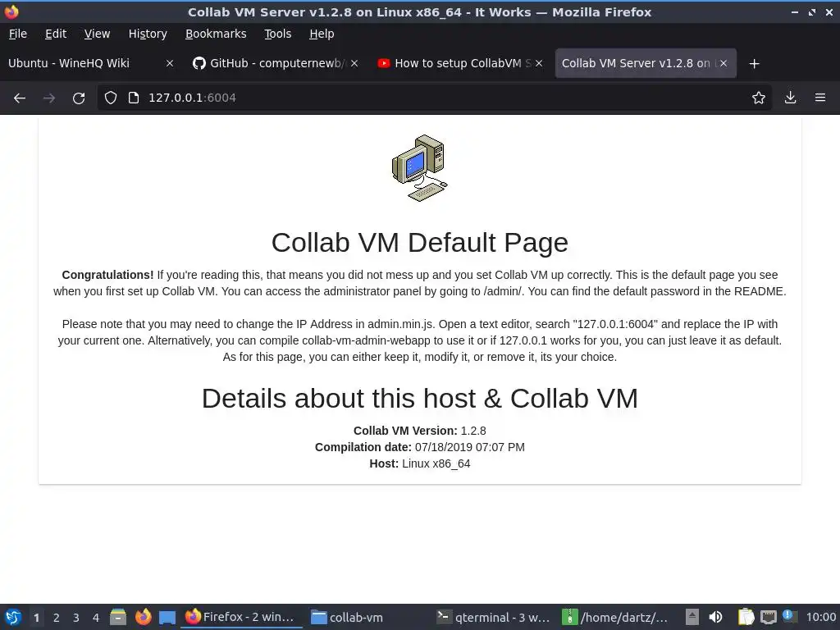Switch to workspace 3

[x=76, y=618]
